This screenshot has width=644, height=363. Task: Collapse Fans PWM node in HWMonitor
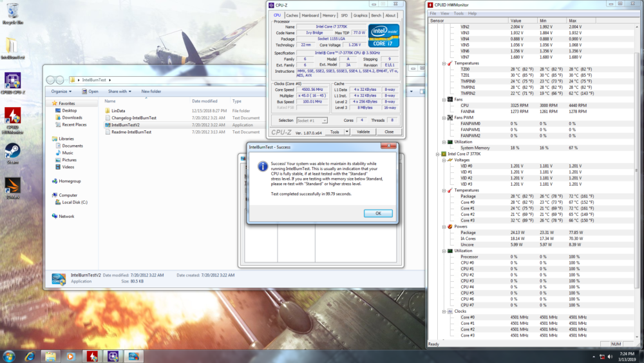[x=444, y=117]
